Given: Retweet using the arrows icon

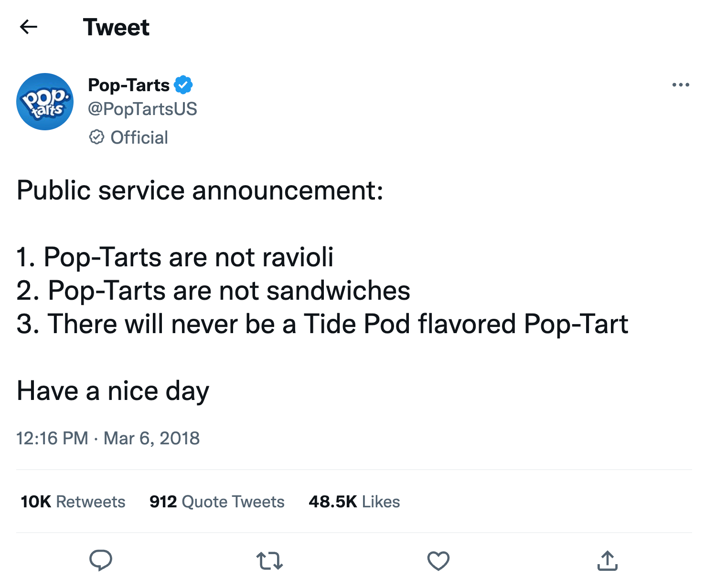Looking at the screenshot, I should click(269, 561).
